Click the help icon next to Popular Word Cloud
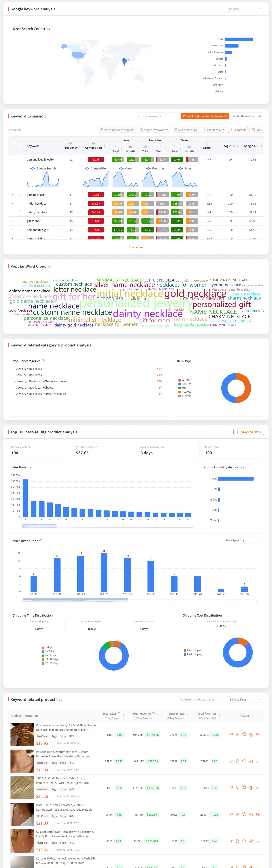The width and height of the screenshot is (272, 868). coord(50,266)
